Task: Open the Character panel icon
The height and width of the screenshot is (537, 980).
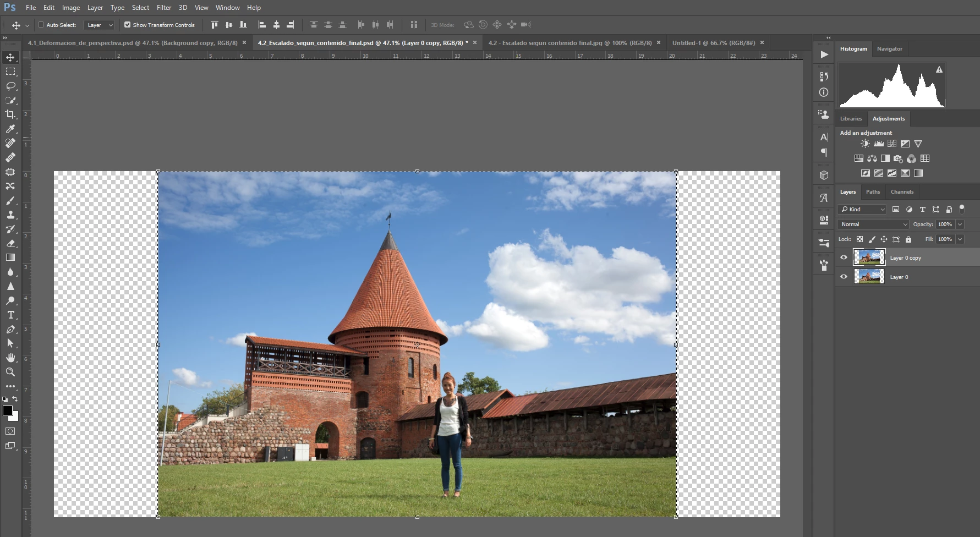Action: [824, 137]
